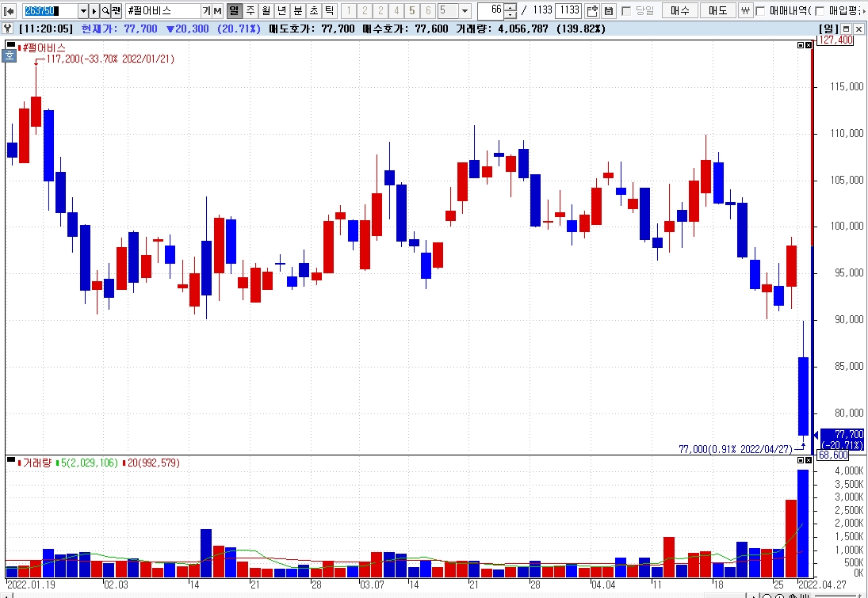Click the save chart disk icon
This screenshot has width=868, height=598.
point(608,10)
